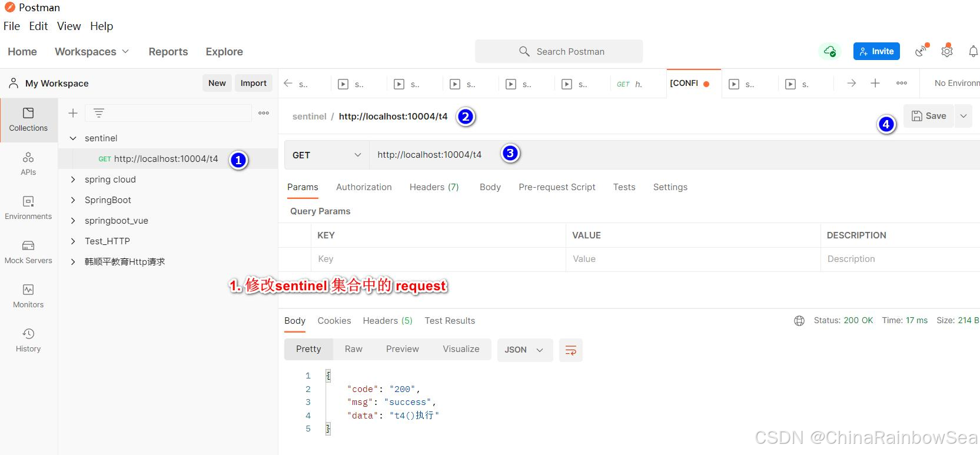This screenshot has height=455, width=980.
Task: Click the Postman logo icon
Action: click(x=10, y=8)
